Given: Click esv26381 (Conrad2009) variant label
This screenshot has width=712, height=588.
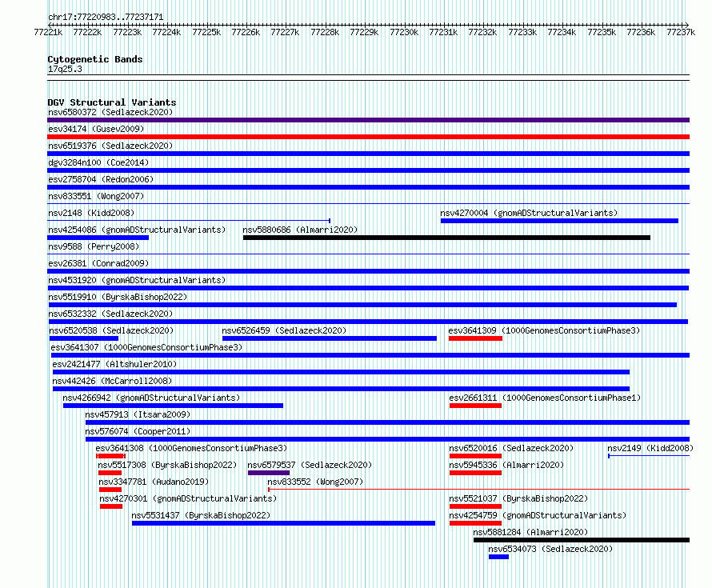Looking at the screenshot, I should click(98, 263).
